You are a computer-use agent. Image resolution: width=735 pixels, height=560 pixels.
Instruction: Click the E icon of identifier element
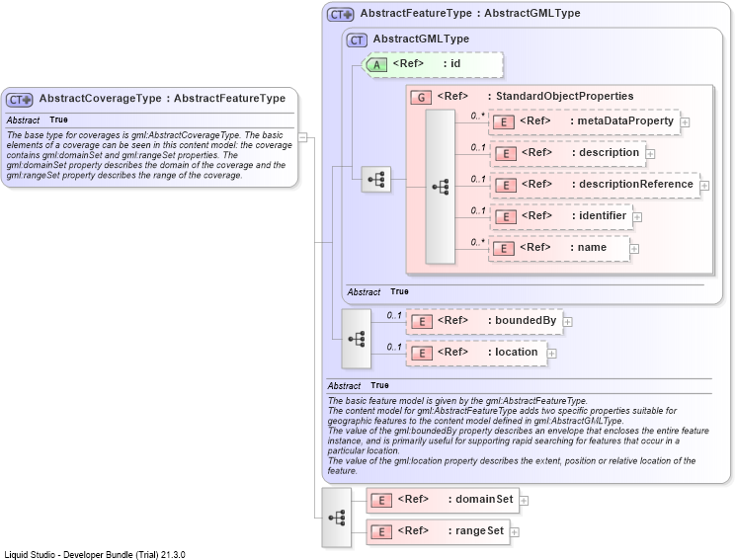(x=506, y=217)
